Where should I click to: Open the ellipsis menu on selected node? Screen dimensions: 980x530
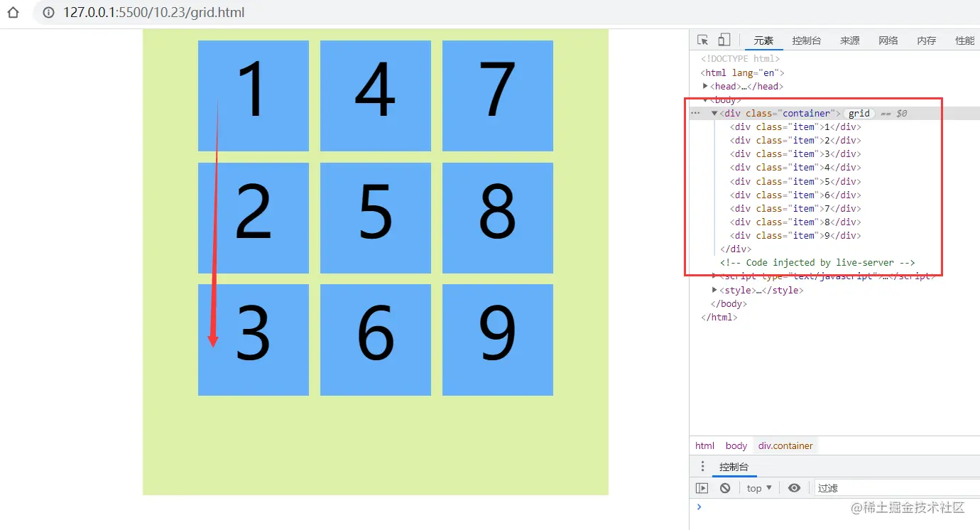point(696,113)
